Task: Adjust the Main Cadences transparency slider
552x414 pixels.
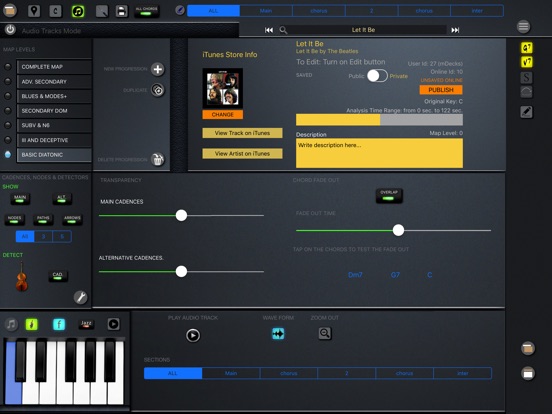Action: pos(181,215)
